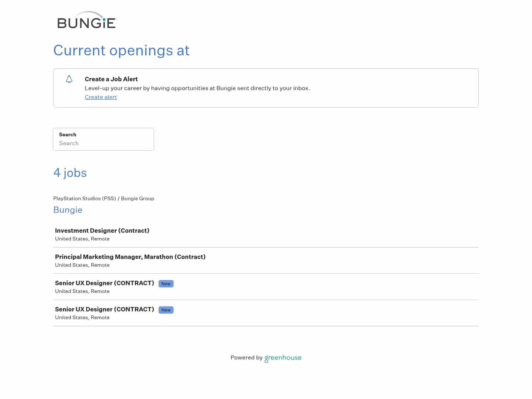Click the blue 'Bungie' department heading
The height and width of the screenshot is (399, 532).
pyautogui.click(x=68, y=210)
